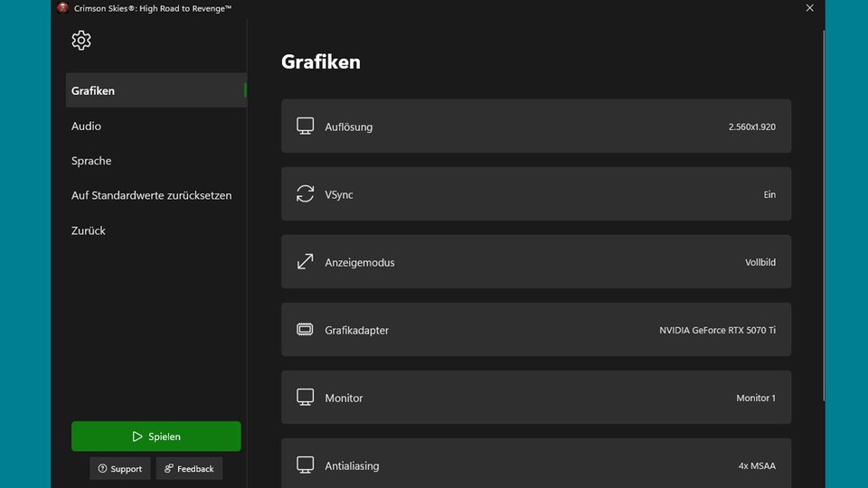The image size is (868, 488).
Task: Click the VSync label
Action: coord(339,195)
